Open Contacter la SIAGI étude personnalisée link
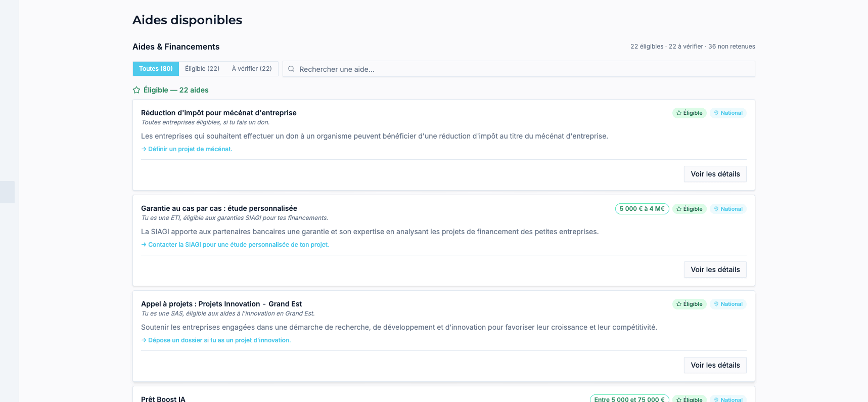The width and height of the screenshot is (868, 402). tap(235, 245)
